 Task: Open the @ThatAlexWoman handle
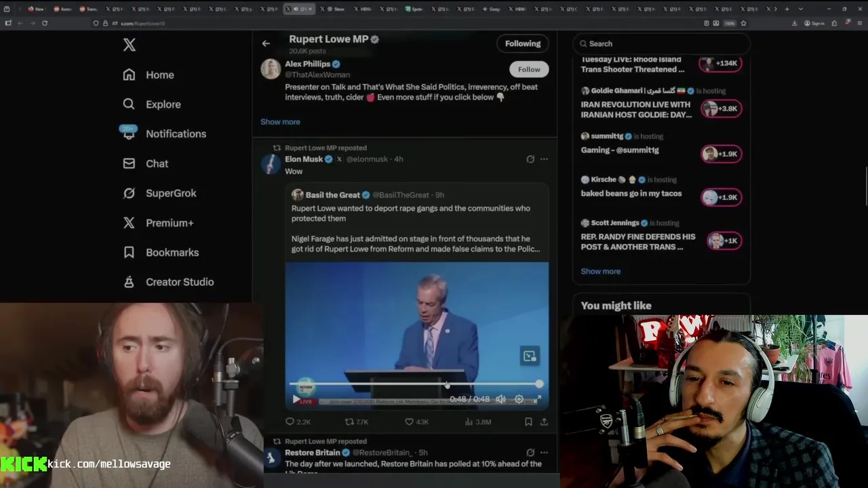click(317, 75)
